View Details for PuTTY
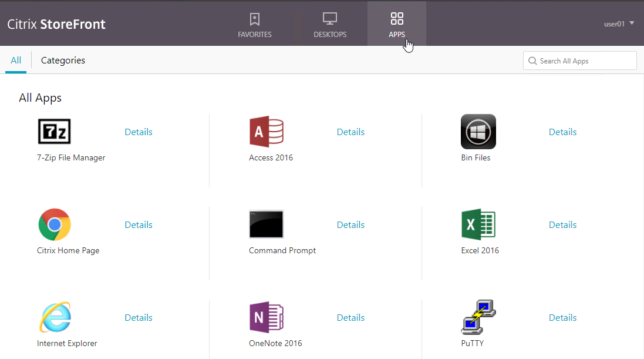The image size is (644, 359). [x=562, y=318]
